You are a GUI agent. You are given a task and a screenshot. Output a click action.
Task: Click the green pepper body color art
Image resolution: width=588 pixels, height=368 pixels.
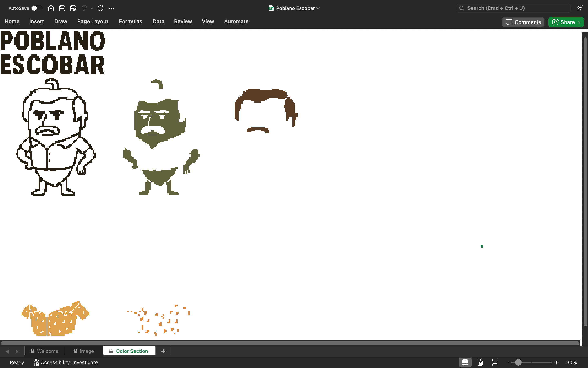pyautogui.click(x=161, y=137)
